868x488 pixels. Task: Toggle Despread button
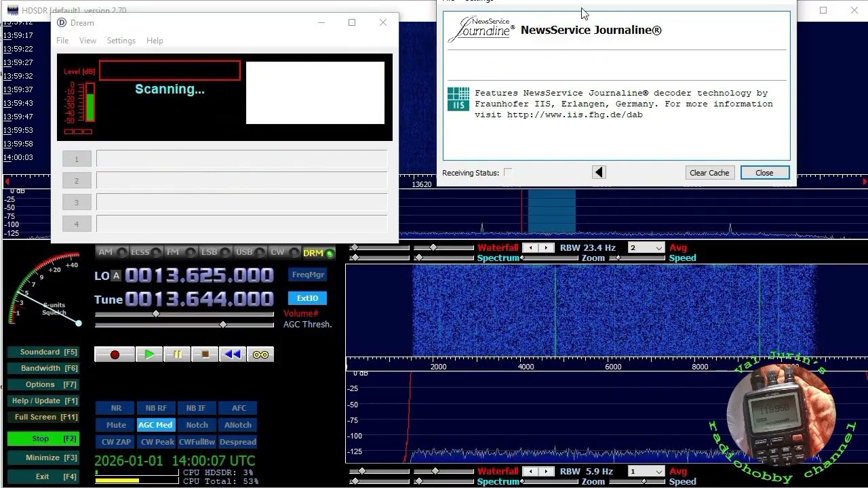pos(238,442)
